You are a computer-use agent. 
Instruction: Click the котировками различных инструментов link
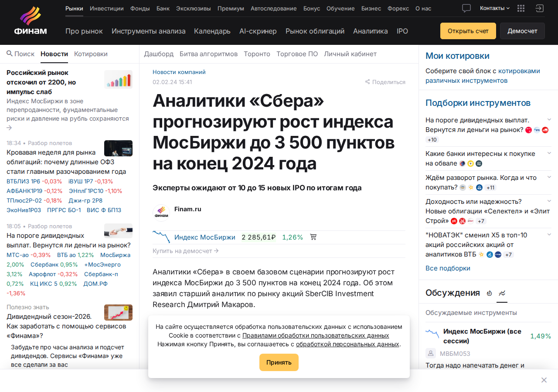(483, 75)
